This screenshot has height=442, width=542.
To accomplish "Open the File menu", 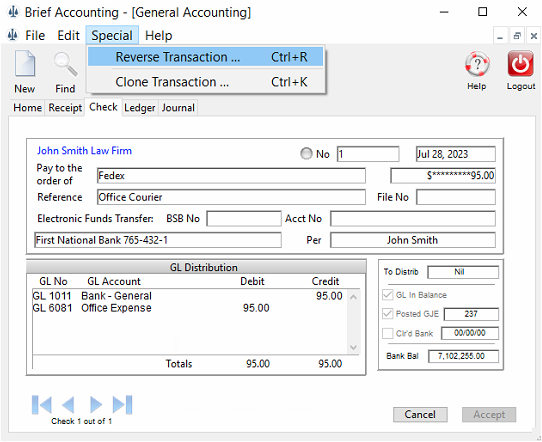I will coord(35,35).
